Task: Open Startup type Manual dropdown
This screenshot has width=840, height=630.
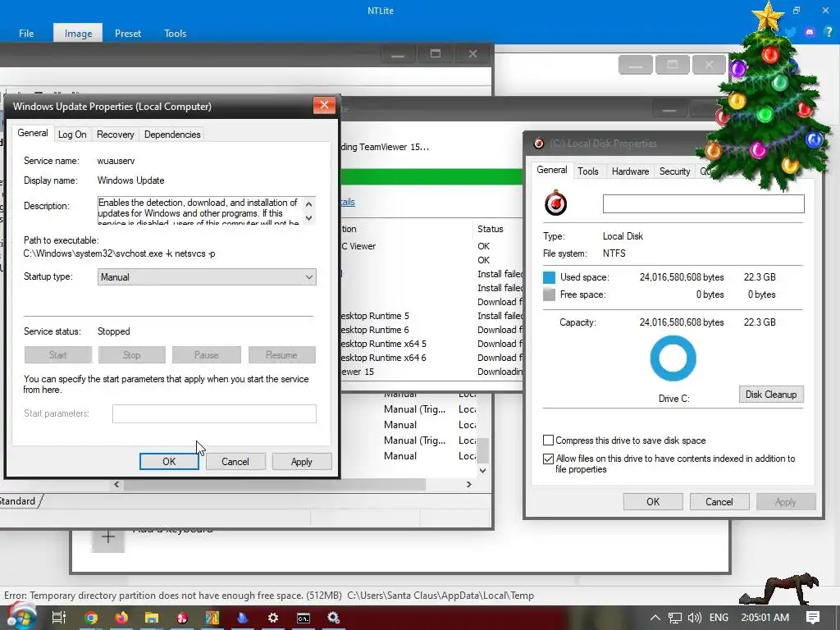Action: pos(207,277)
